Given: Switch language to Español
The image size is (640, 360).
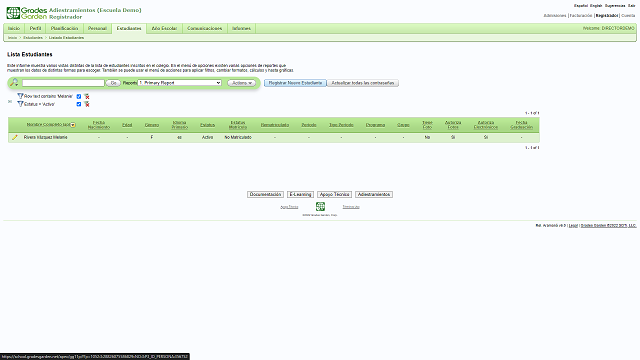Looking at the screenshot, I should pyautogui.click(x=581, y=6).
